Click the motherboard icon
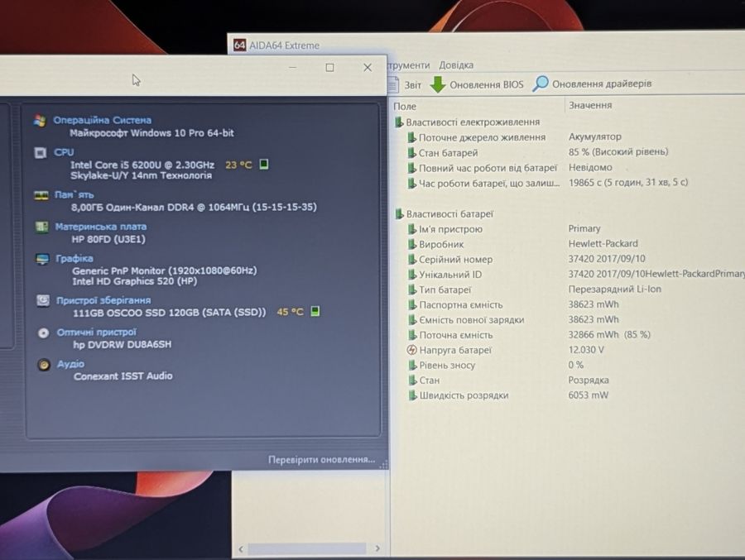The image size is (745, 560). point(42,227)
